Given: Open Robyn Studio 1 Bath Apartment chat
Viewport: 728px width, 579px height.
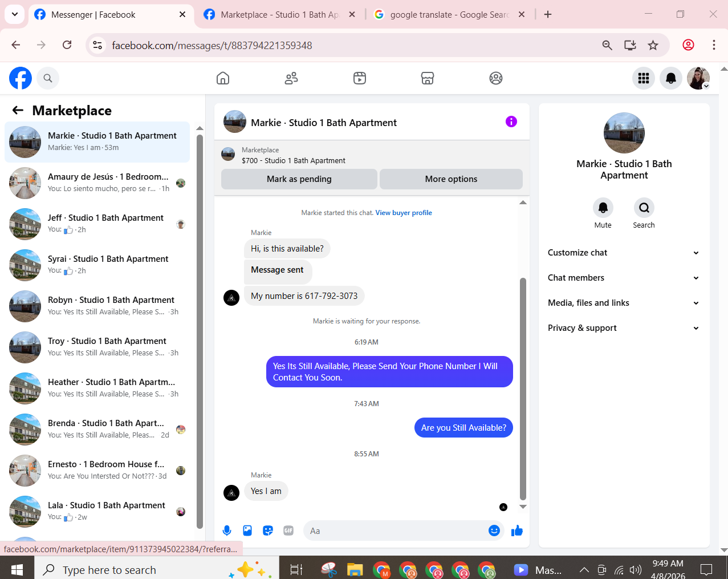Looking at the screenshot, I should (97, 306).
